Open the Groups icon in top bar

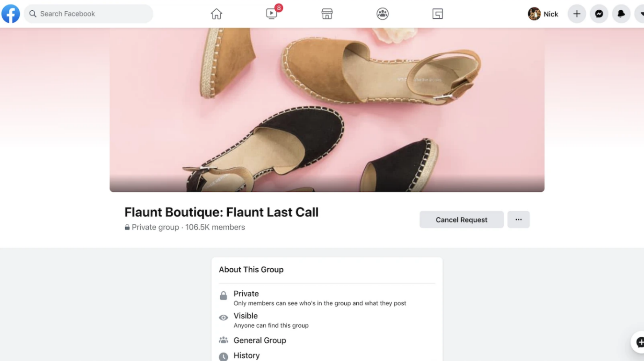tap(383, 14)
